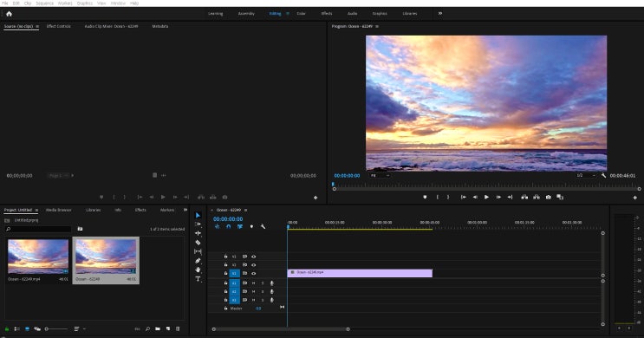Open the Sequence menu

45,3
